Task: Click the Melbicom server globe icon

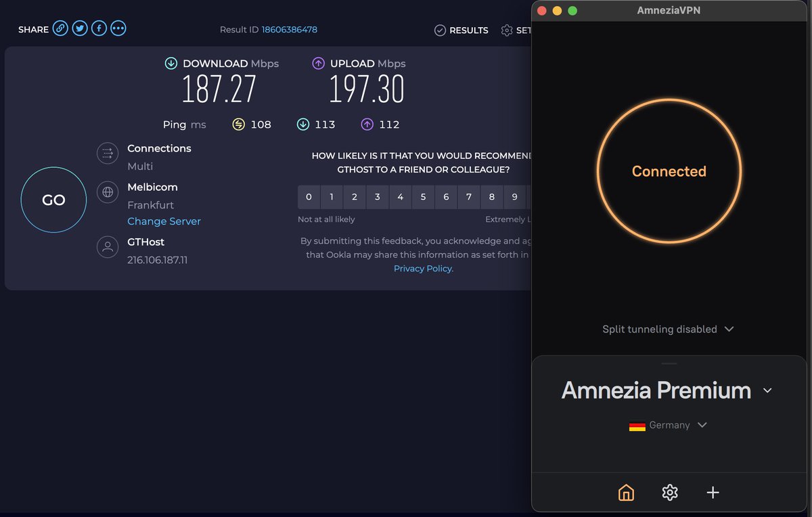Action: (x=107, y=192)
